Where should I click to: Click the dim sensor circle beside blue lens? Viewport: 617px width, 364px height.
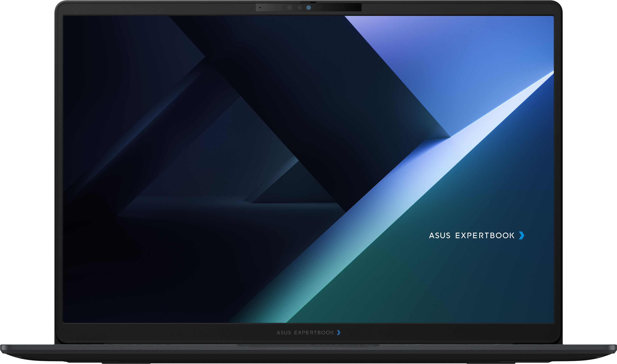tap(299, 8)
